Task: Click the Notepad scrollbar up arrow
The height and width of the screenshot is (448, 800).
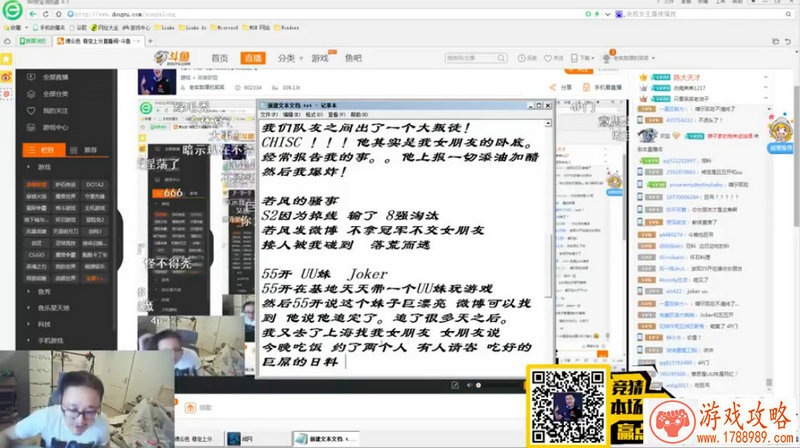Action: tap(548, 123)
